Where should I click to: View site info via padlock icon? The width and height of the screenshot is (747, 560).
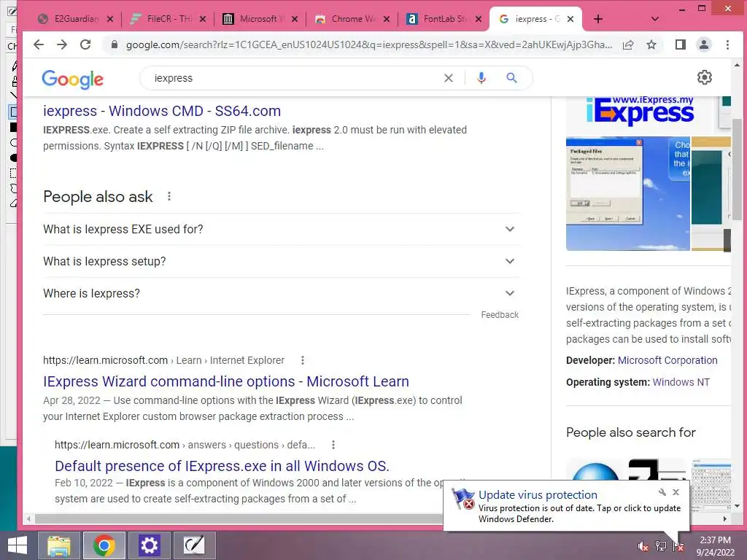click(x=114, y=44)
